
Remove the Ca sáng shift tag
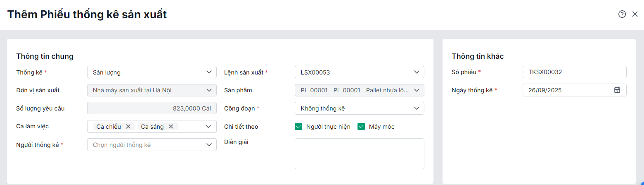click(x=171, y=127)
